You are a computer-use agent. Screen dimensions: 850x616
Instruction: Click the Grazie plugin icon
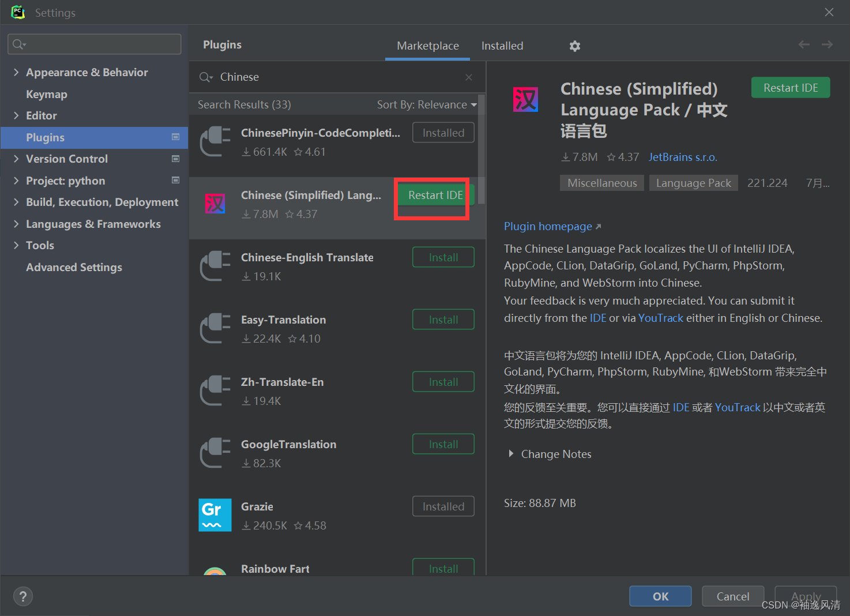215,515
